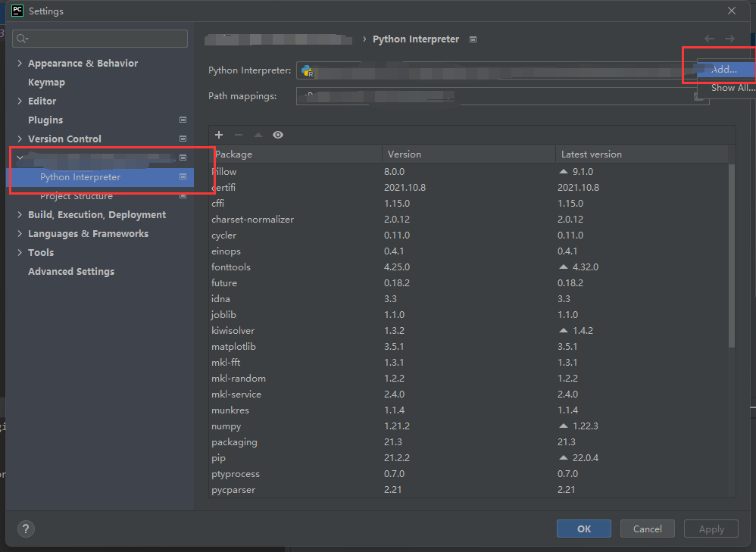This screenshot has width=756, height=552.
Task: Open Advanced Settings page
Action: [x=71, y=271]
